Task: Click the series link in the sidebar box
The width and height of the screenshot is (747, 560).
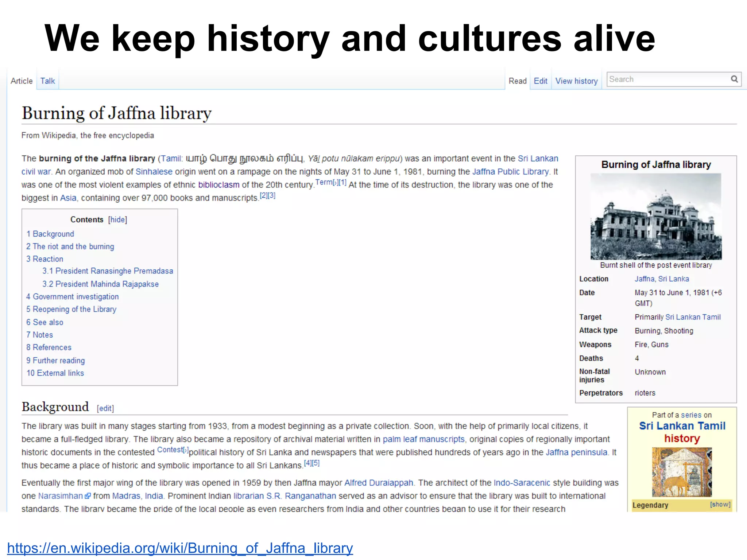Action: [691, 415]
